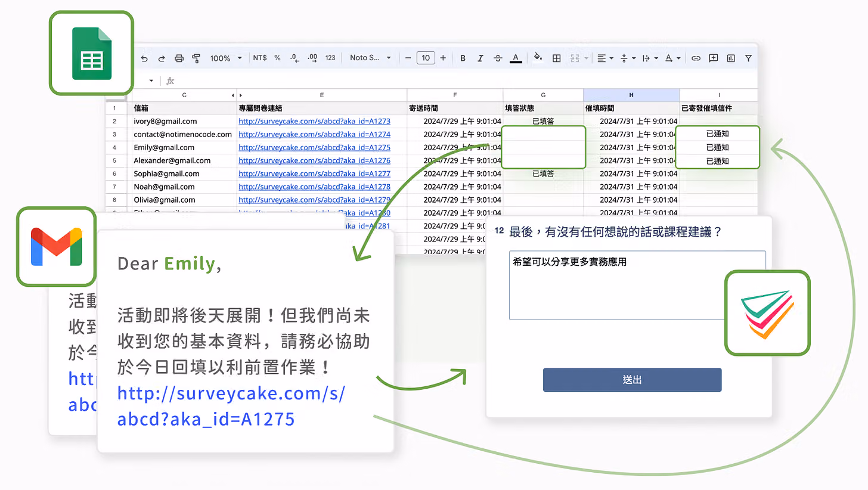The height and width of the screenshot is (490, 868).
Task: Click the Redo arrow in Sheets toolbar
Action: coord(161,58)
